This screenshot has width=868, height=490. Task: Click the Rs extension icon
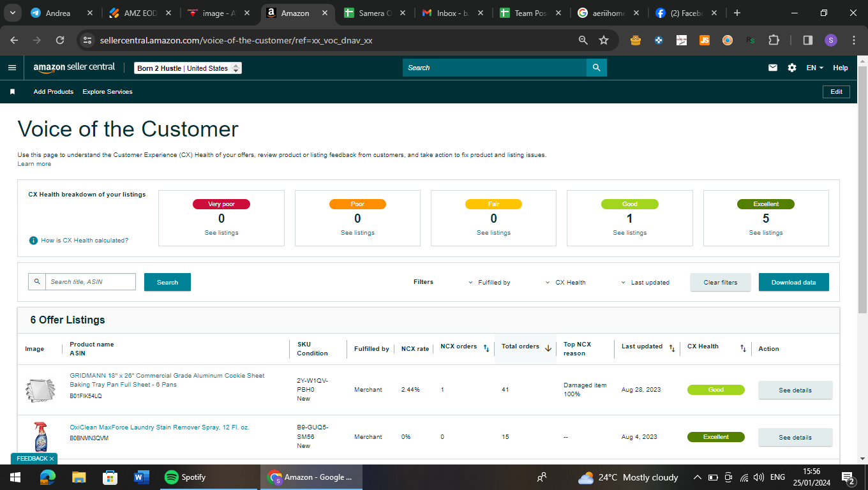tap(751, 40)
